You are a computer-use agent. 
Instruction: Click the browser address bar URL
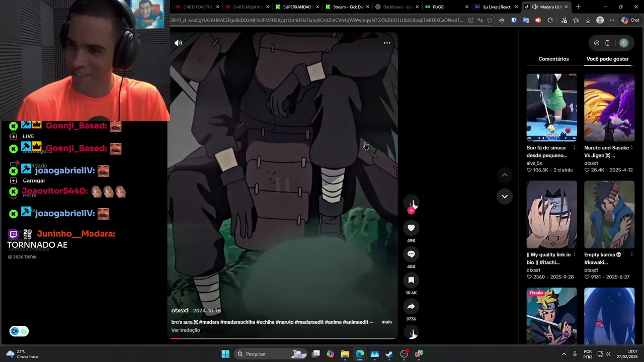pos(317,21)
